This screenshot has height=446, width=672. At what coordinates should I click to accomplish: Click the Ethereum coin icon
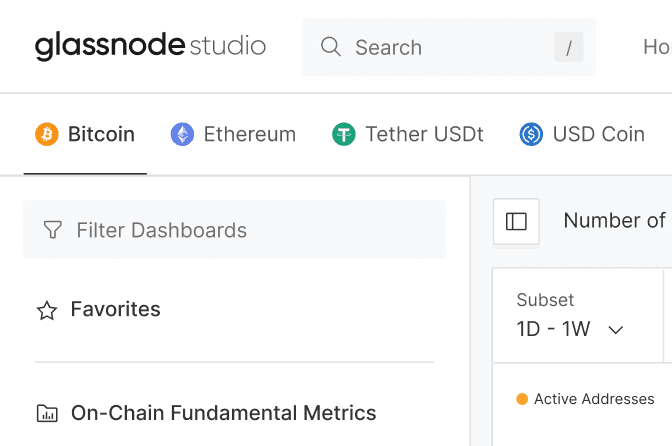point(182,134)
